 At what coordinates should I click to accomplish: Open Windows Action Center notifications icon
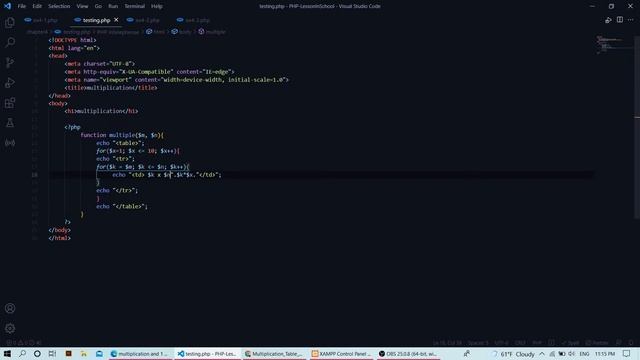pyautogui.click(x=627, y=354)
